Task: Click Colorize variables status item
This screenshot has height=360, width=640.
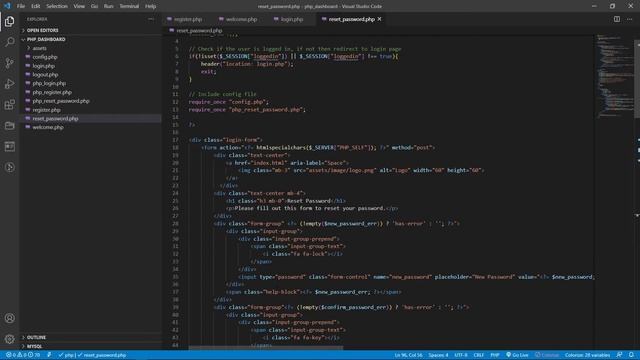Action: [x=587, y=355]
